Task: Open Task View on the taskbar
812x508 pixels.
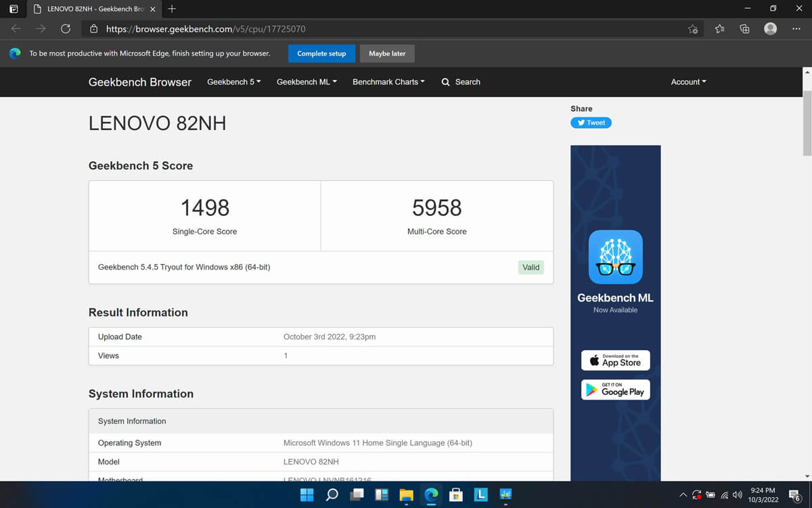Action: 357,494
